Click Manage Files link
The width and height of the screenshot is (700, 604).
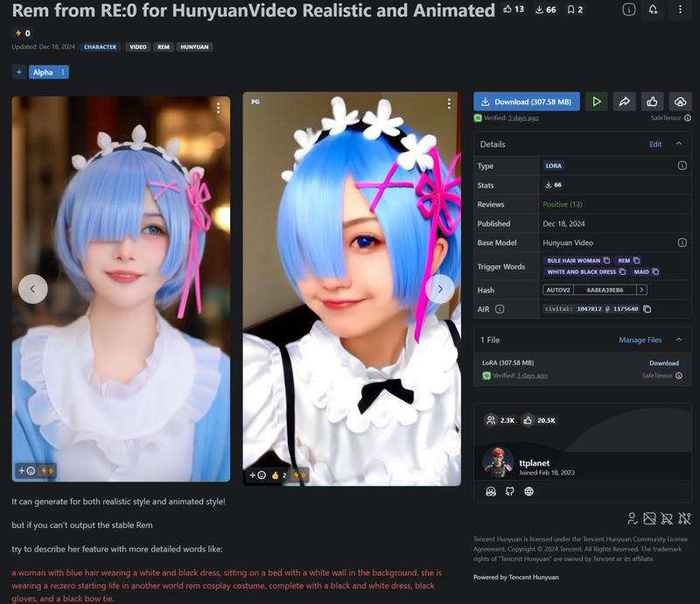[x=640, y=340]
